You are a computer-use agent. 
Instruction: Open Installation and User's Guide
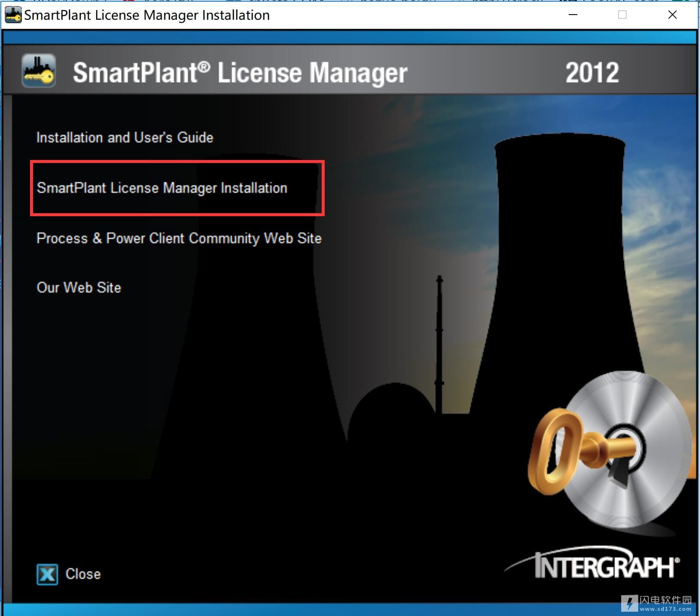[125, 138]
